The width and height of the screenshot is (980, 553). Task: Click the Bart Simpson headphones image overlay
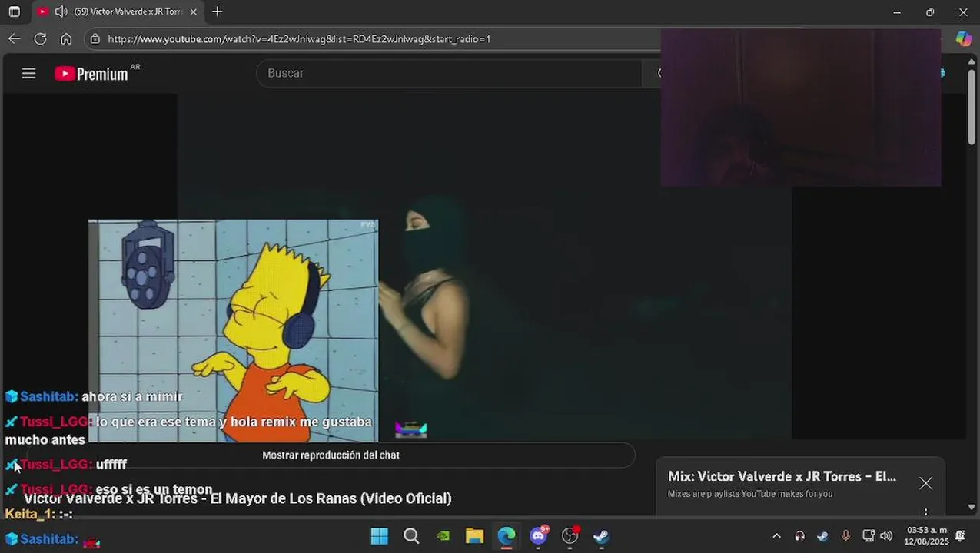point(233,330)
